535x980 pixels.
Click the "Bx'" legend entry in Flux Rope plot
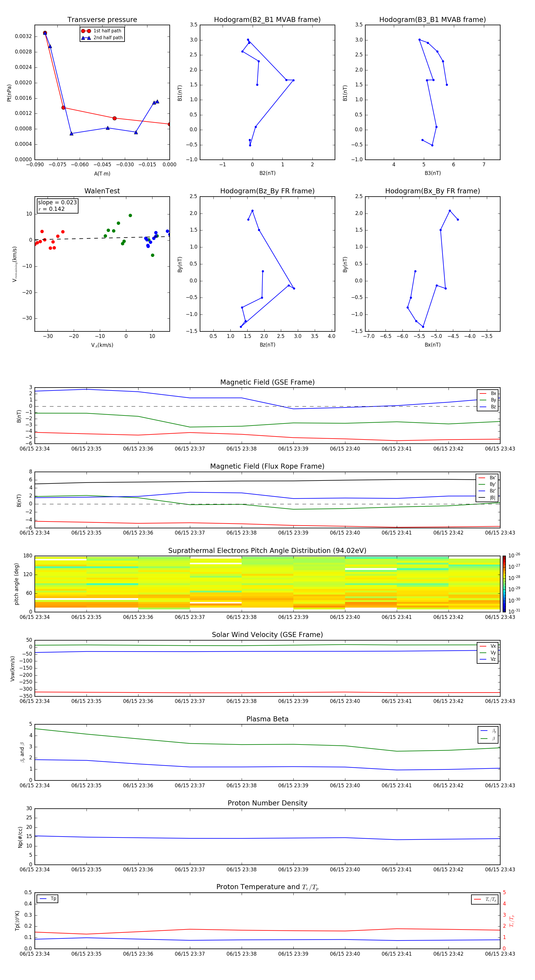(x=487, y=478)
